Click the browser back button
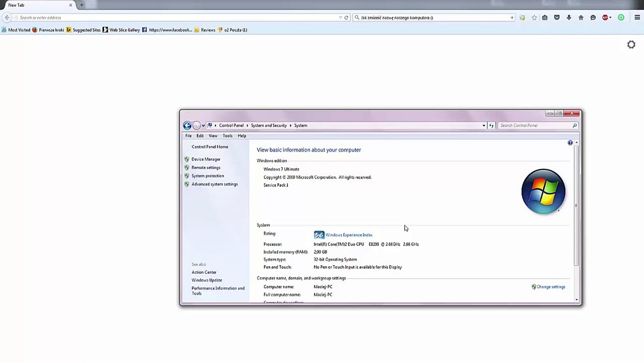This screenshot has width=644, height=363. point(7,18)
